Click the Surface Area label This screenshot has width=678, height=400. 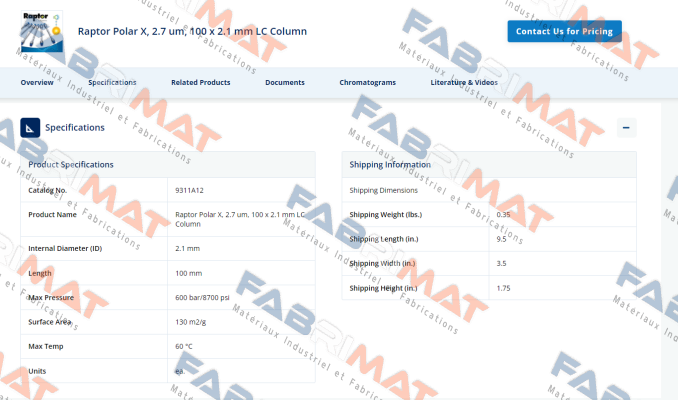click(49, 322)
